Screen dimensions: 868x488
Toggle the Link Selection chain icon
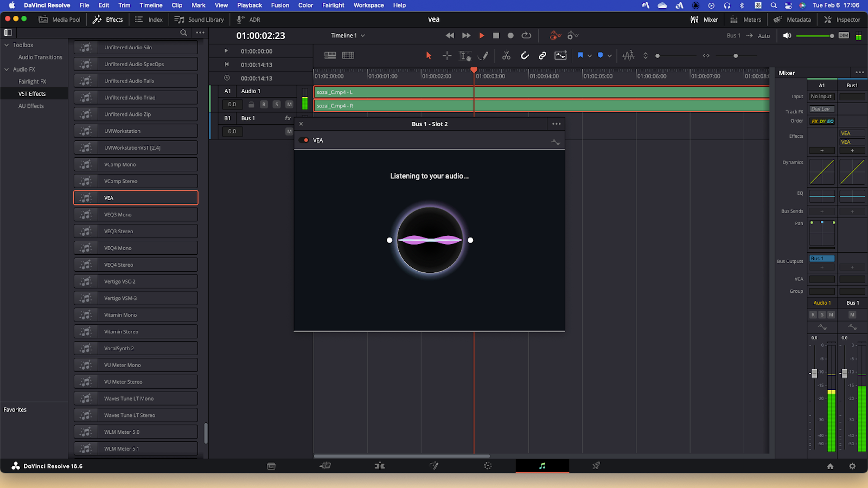[542, 55]
